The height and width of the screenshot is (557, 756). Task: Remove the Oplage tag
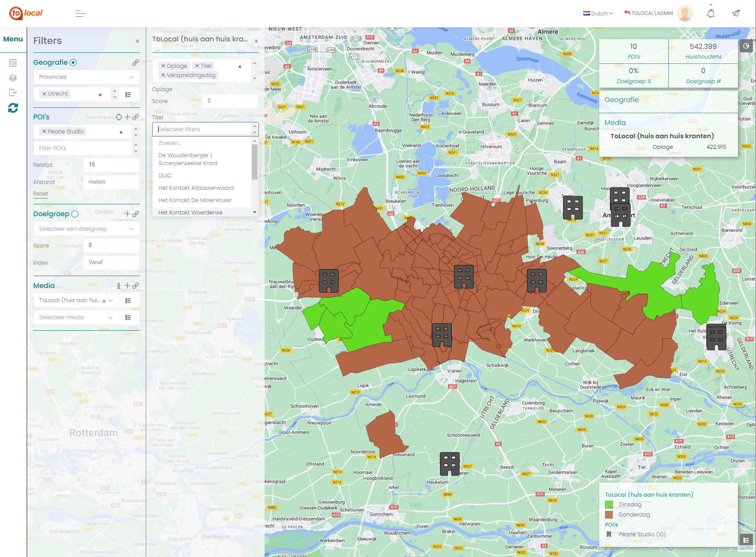(x=163, y=66)
